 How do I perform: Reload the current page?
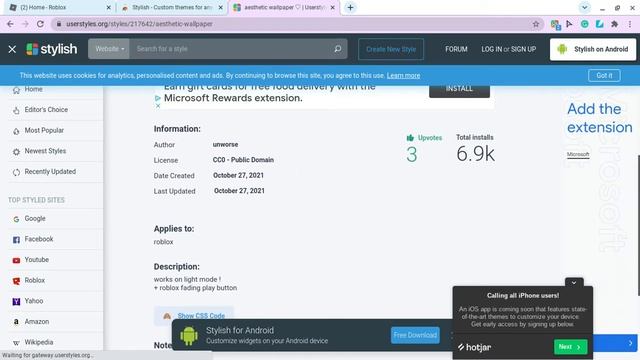point(40,24)
